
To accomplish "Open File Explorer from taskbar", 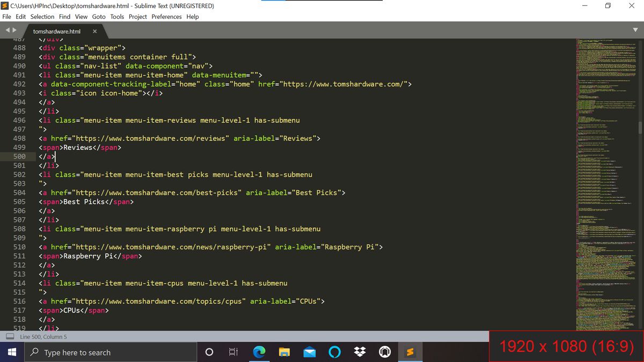I will (x=284, y=352).
